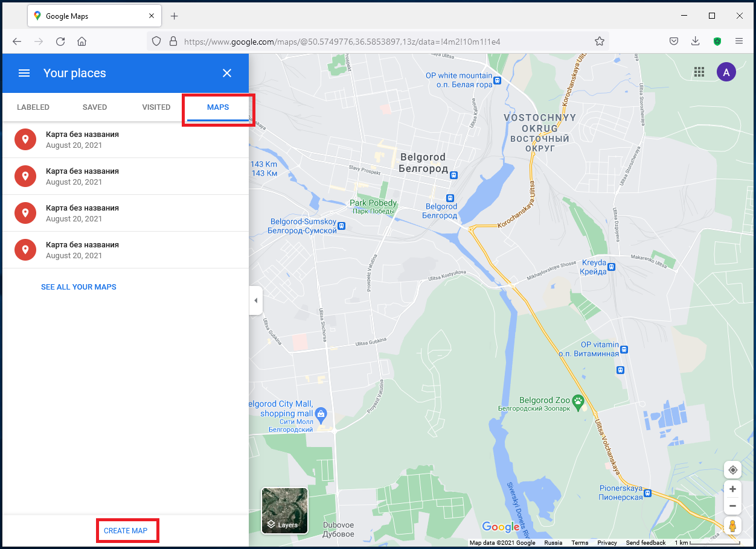Open Privacy link in map footer
756x549 pixels.
tap(607, 543)
